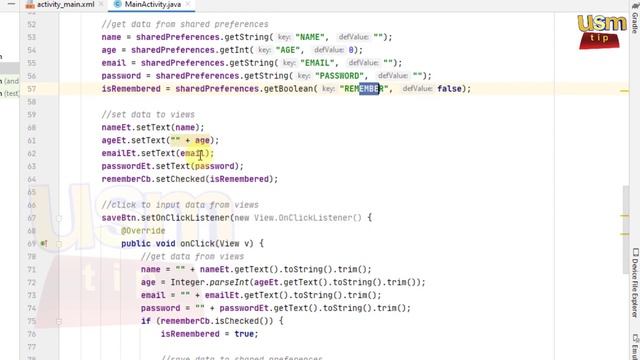Click the key hint before "PASSWORD"

(x=304, y=76)
